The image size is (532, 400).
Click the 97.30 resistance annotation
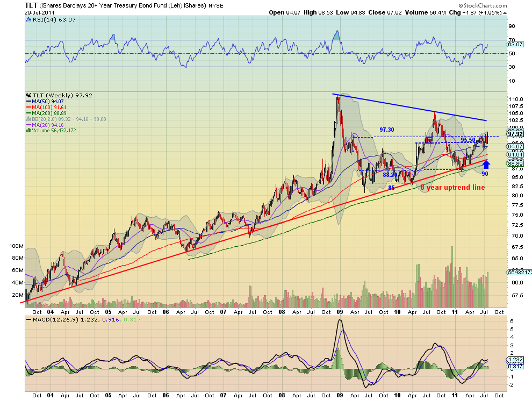(x=387, y=130)
